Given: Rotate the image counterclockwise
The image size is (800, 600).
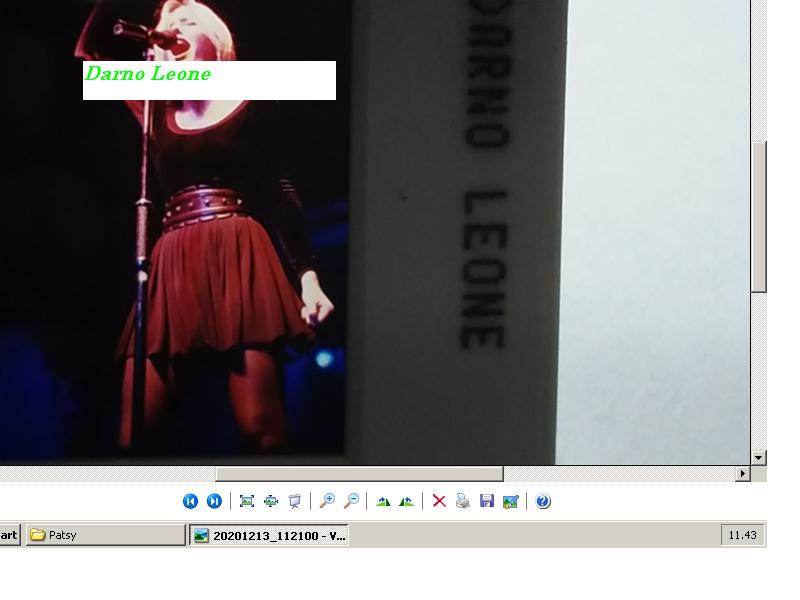Looking at the screenshot, I should [407, 502].
